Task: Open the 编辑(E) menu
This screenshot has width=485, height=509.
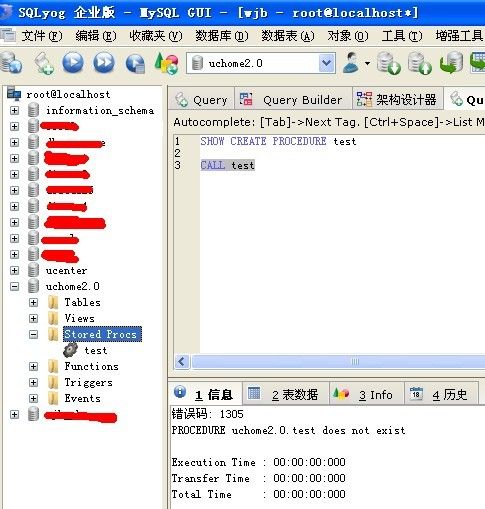Action: pyautogui.click(x=96, y=36)
